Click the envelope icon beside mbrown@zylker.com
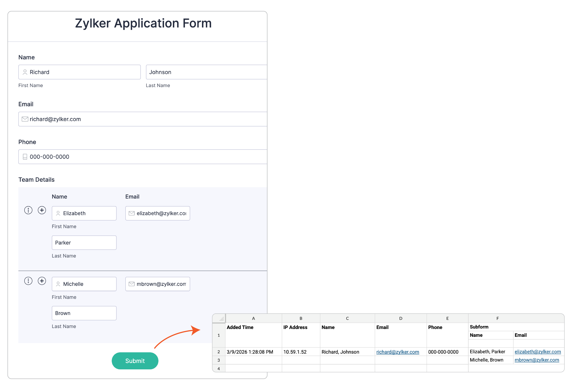 click(x=132, y=284)
